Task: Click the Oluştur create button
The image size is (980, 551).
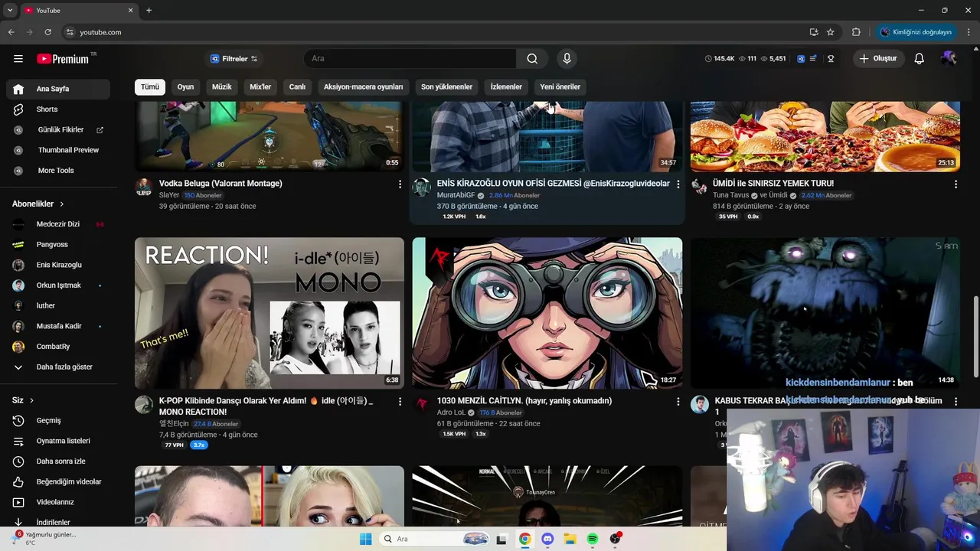Action: click(x=878, y=59)
